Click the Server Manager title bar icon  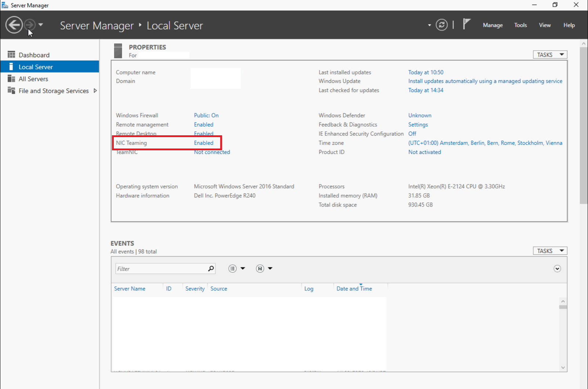pos(5,5)
